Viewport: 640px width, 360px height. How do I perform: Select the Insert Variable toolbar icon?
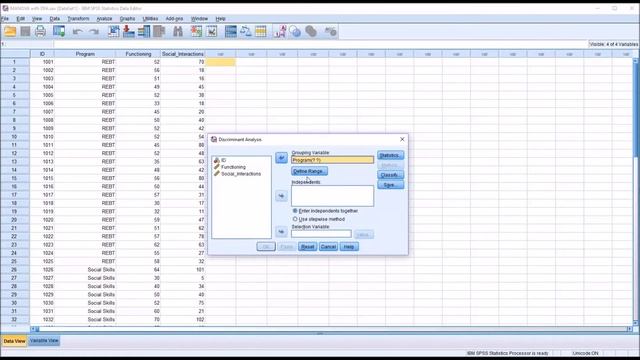[211, 31]
